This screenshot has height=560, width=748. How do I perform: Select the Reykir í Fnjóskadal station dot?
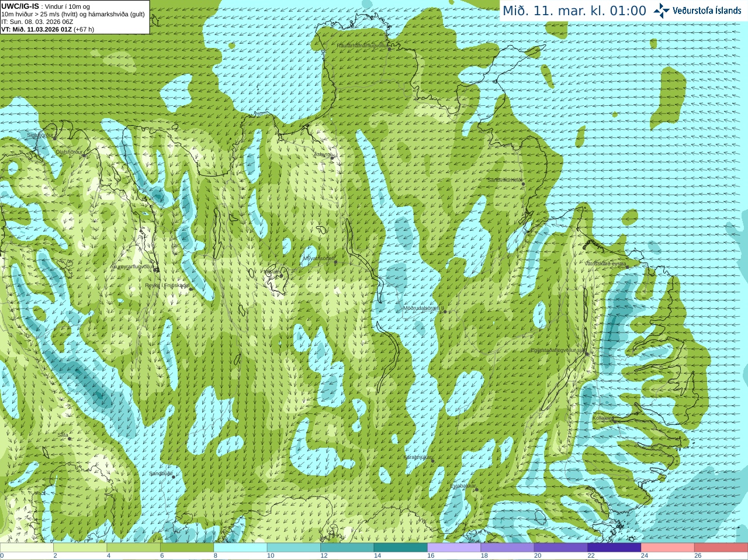click(x=191, y=289)
